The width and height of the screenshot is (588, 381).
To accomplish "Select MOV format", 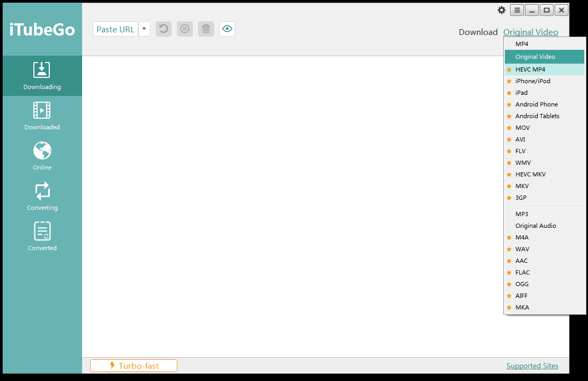I will [x=544, y=128].
